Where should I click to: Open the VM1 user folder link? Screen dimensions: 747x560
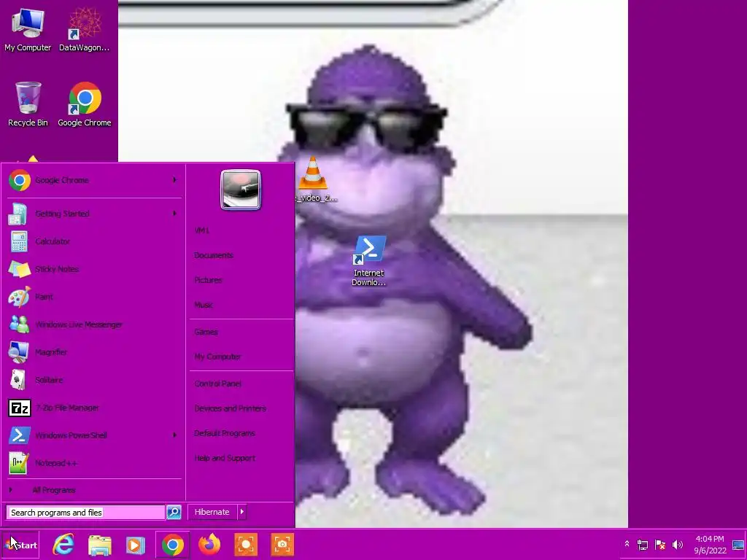(x=201, y=230)
